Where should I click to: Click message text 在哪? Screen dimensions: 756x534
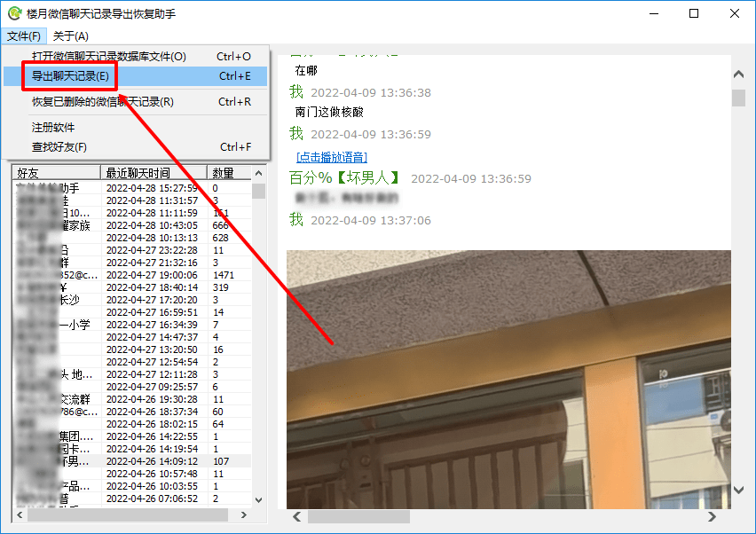[306, 71]
